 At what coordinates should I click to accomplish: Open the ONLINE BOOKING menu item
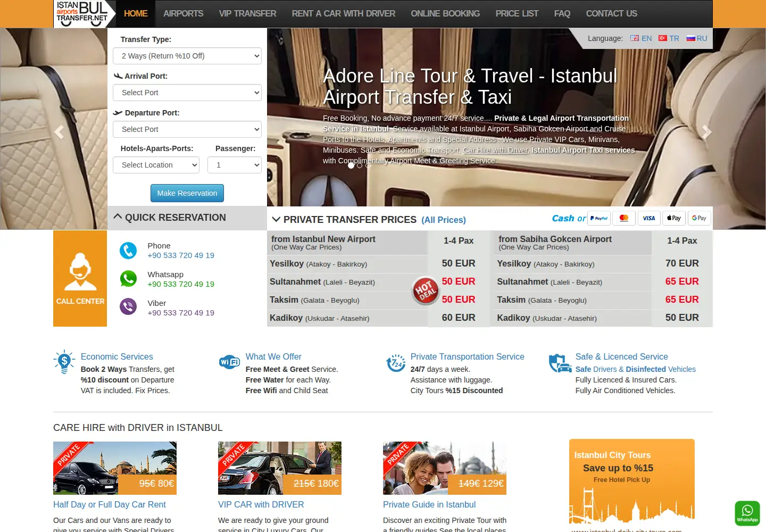coord(445,14)
